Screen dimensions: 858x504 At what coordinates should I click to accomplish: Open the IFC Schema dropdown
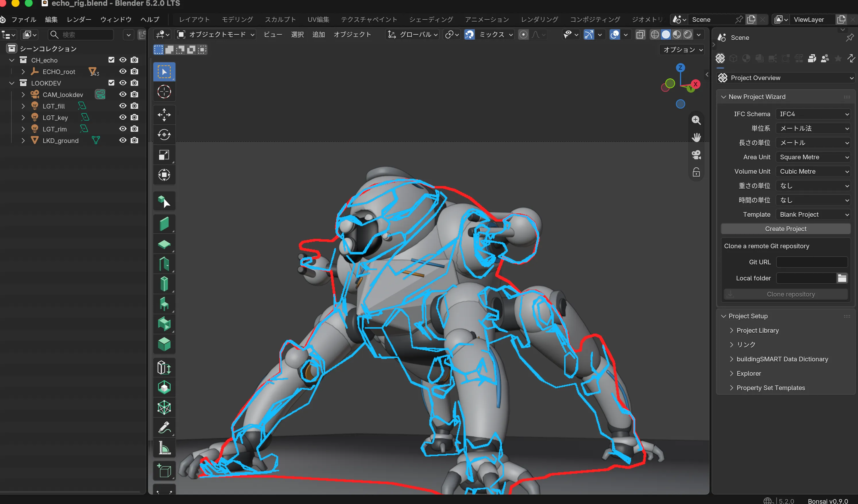click(x=813, y=114)
